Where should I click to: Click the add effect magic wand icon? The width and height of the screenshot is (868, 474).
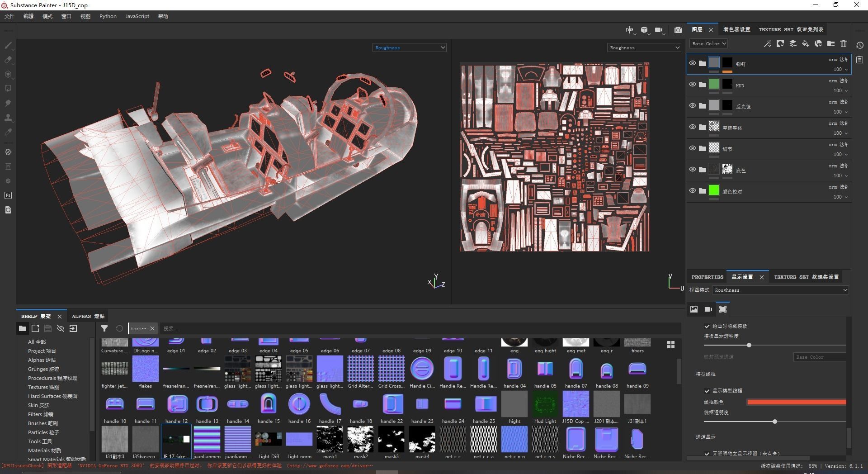767,43
